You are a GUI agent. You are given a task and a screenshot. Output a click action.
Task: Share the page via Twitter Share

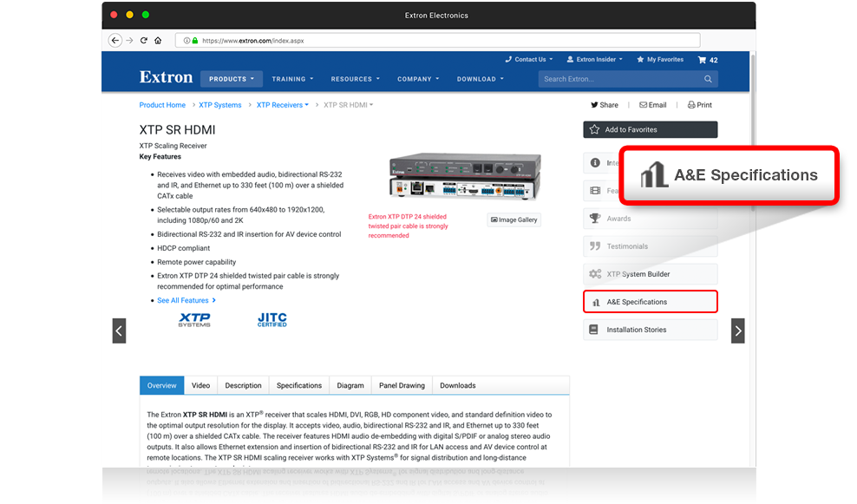coord(604,105)
